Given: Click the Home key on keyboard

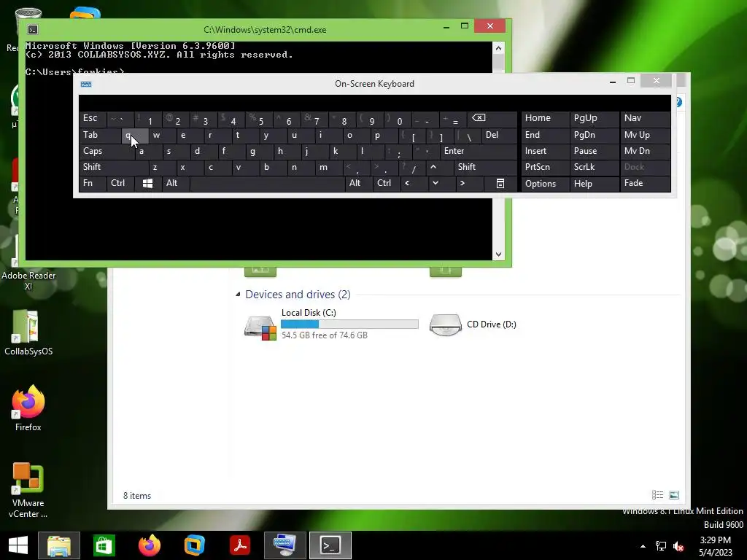Looking at the screenshot, I should pyautogui.click(x=545, y=118).
